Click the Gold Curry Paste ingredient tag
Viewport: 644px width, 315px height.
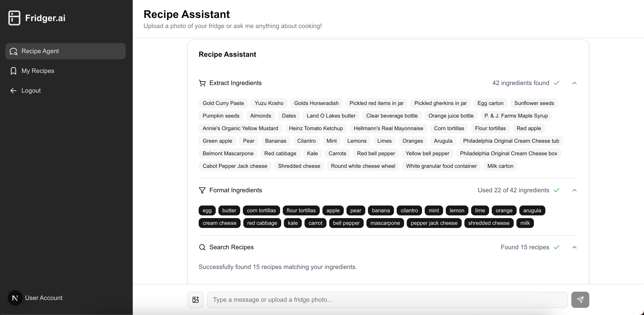click(223, 103)
